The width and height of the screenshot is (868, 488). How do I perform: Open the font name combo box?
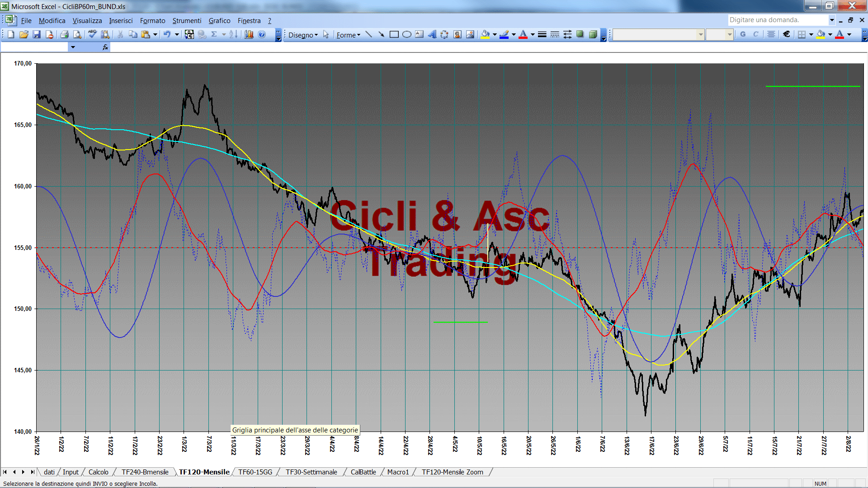tap(659, 34)
